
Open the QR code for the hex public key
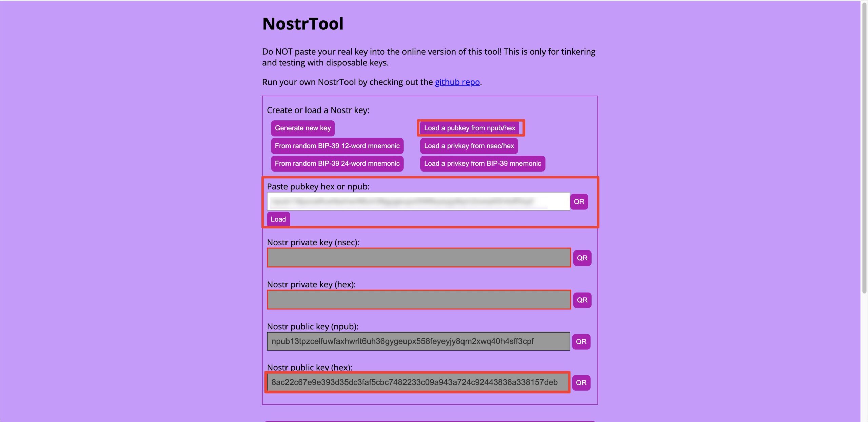point(581,383)
